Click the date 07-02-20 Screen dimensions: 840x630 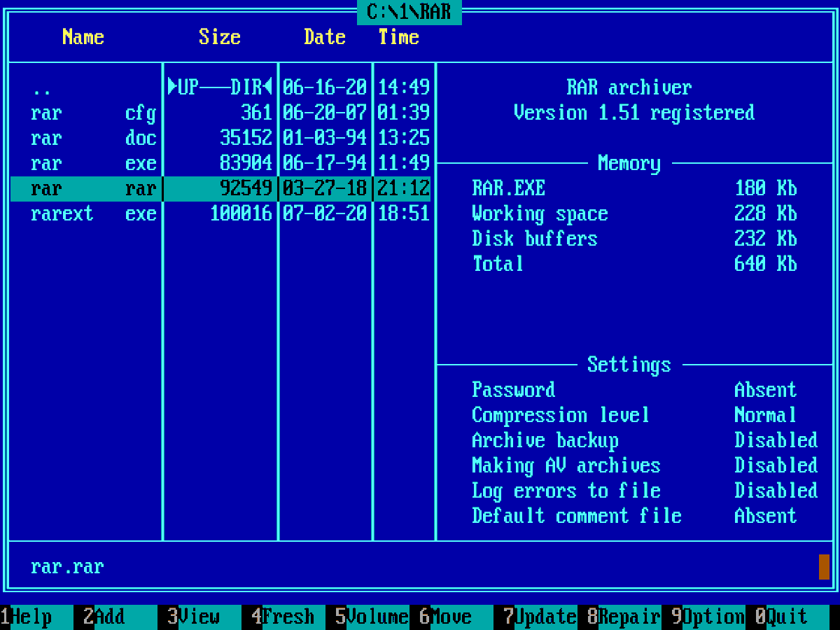(325, 214)
